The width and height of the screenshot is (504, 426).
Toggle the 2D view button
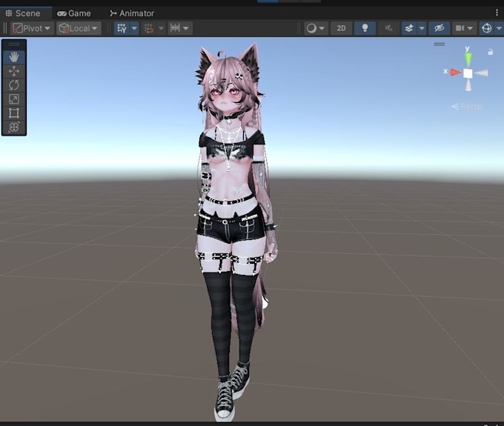coord(341,28)
